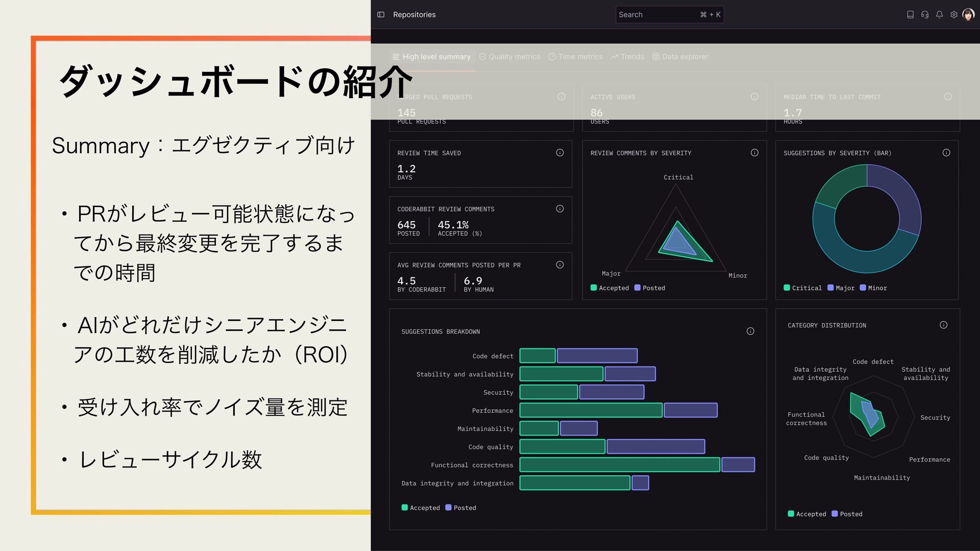Click the user avatar
This screenshot has height=551, width=980.
968,15
